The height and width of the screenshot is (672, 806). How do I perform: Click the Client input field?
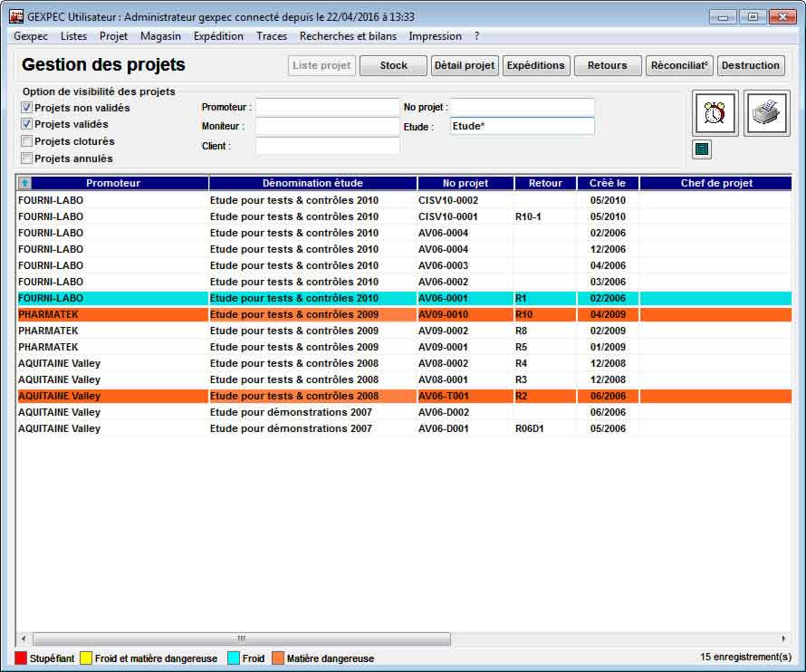pos(328,146)
